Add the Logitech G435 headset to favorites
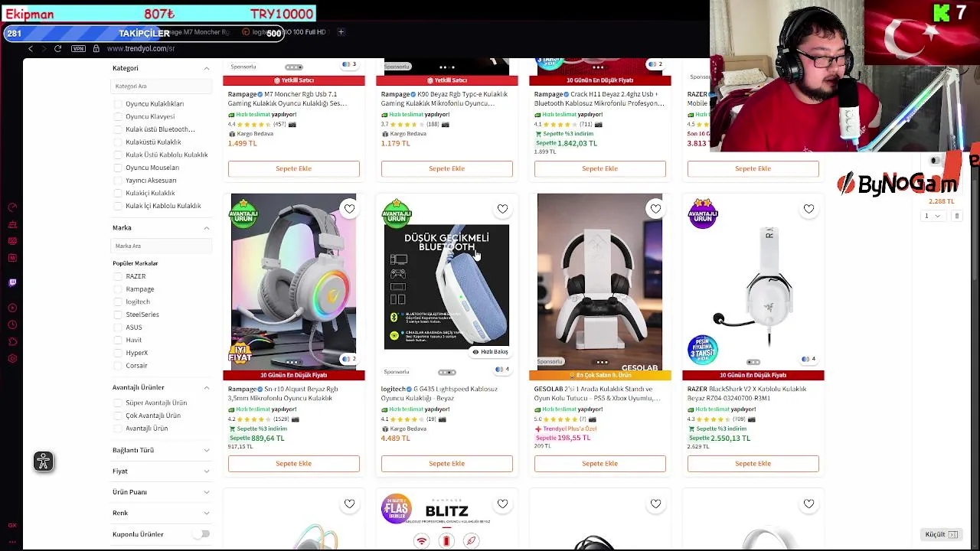Screen dimensions: 980x551 click(502, 209)
